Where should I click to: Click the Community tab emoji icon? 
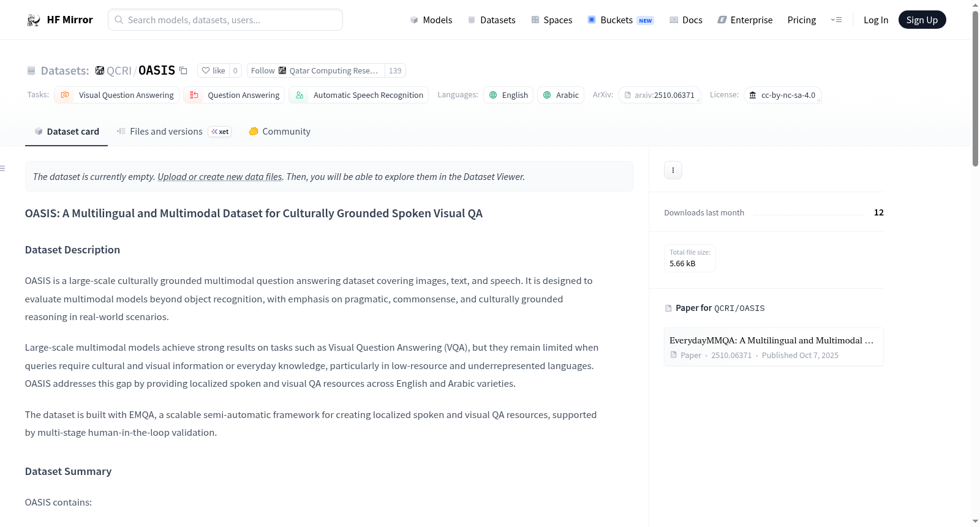click(x=254, y=131)
